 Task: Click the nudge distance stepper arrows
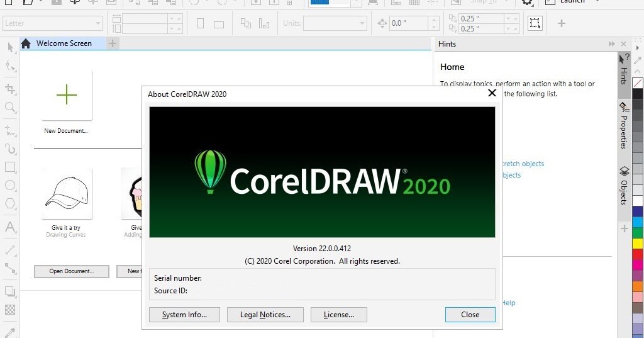point(434,23)
